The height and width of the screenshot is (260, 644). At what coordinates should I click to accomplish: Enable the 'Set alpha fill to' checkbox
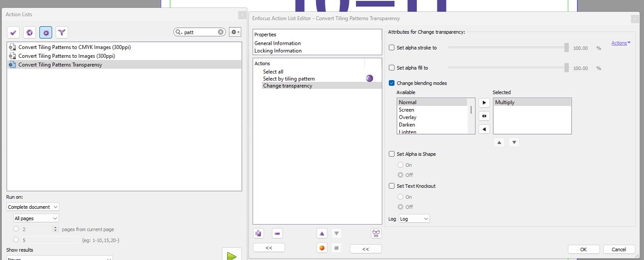tap(392, 68)
